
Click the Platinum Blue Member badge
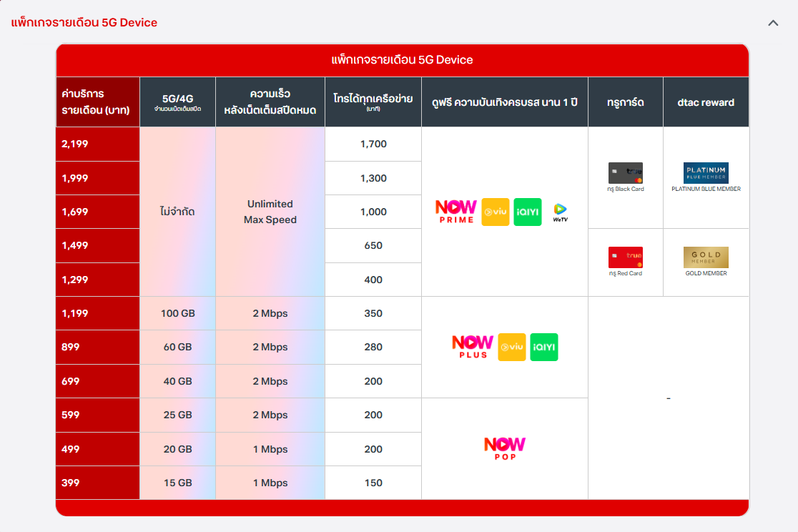pos(706,173)
